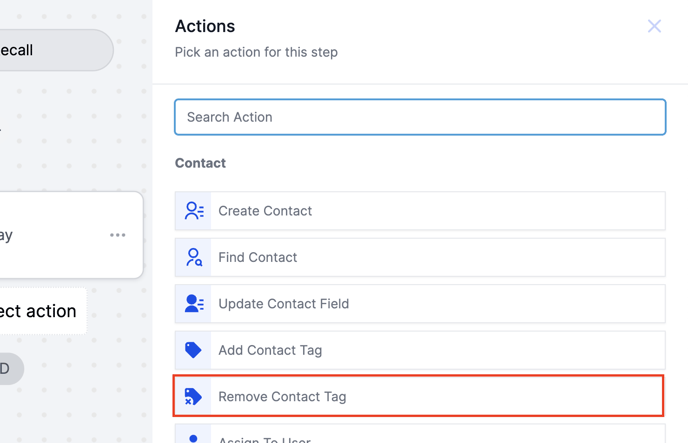Select the Create Contact action label

click(x=265, y=211)
